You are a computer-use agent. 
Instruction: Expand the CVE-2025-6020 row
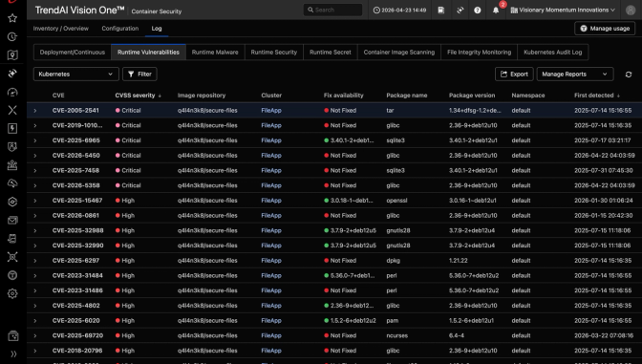point(35,321)
